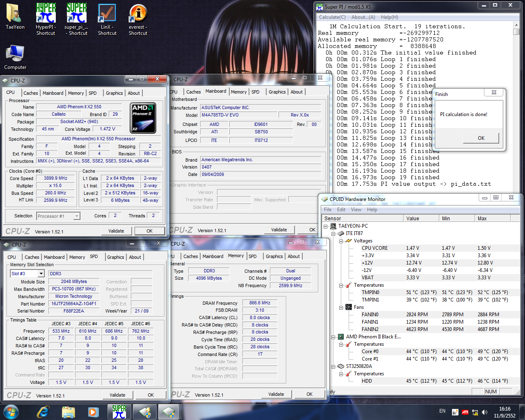The image size is (525, 420).
Task: Switch to the Caches tab in the CPU-Z CPU window
Action: tap(30, 93)
